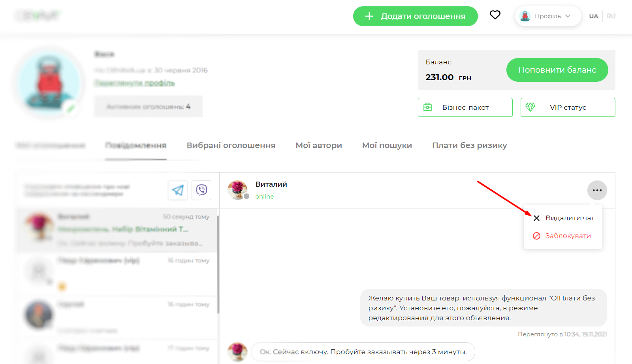Switch language to UA
This screenshot has width=632, height=364.
tap(593, 16)
